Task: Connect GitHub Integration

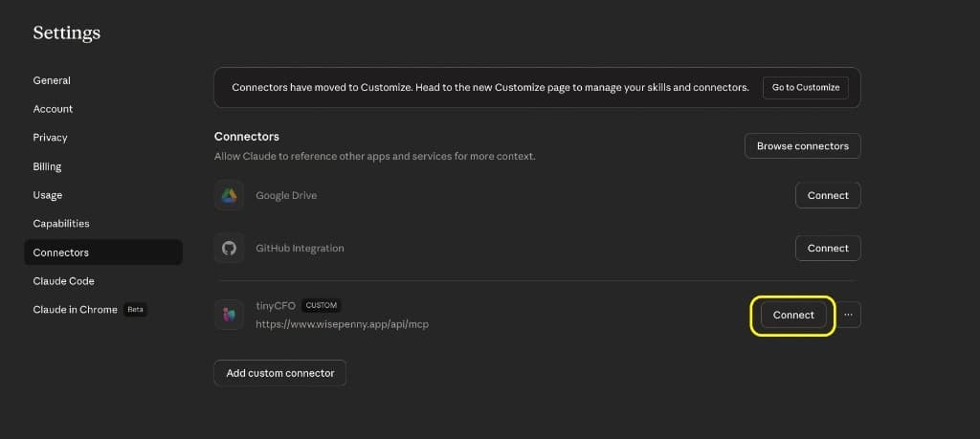Action: 828,248
